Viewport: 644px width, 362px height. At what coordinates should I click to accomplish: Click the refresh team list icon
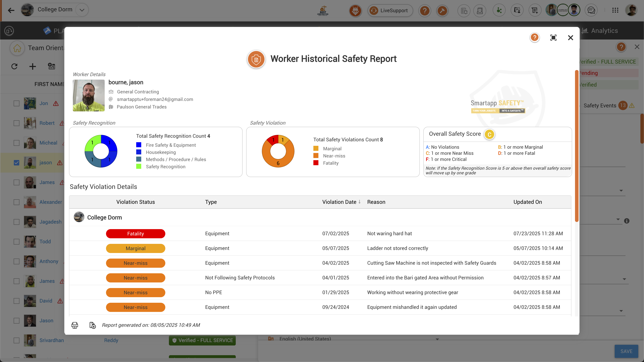(15, 66)
